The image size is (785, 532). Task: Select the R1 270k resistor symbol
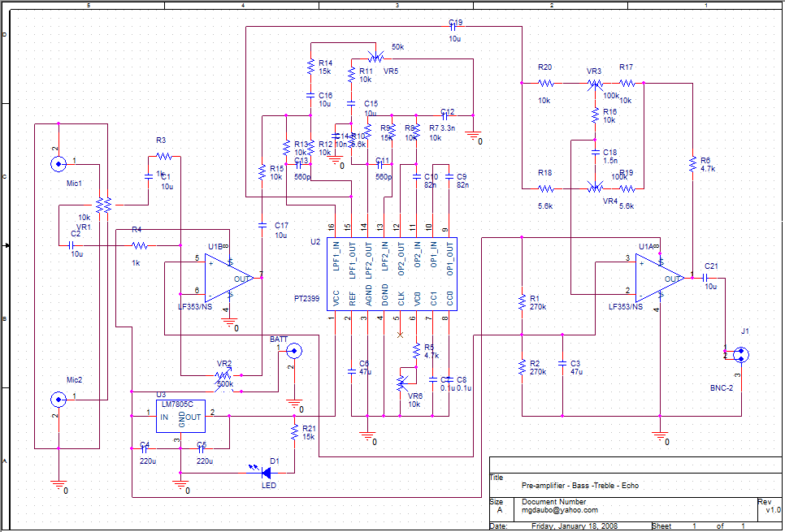(x=522, y=302)
